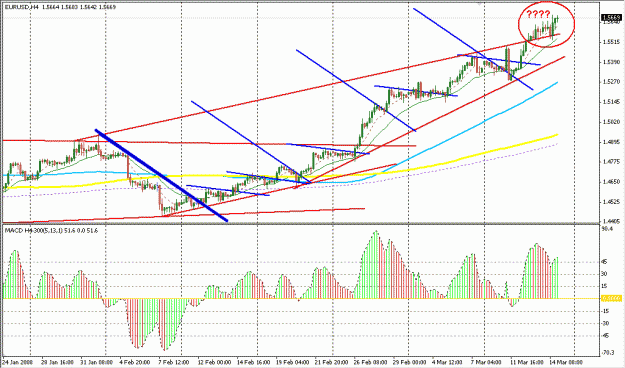
Task: Click the 30 MACD scale value
Action: [604, 274]
